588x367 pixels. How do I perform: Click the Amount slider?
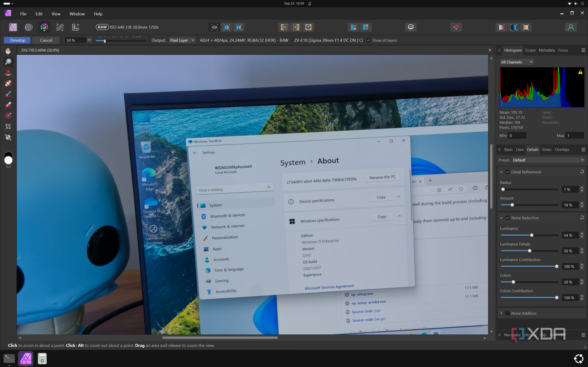click(529, 205)
